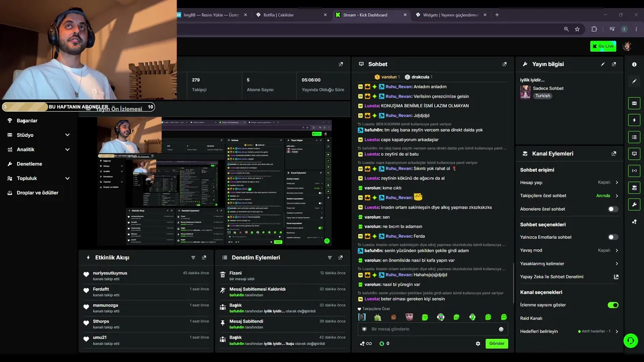The image size is (644, 362).
Task: Open Takipçilere özel sohbet setting options
Action: [x=569, y=196]
